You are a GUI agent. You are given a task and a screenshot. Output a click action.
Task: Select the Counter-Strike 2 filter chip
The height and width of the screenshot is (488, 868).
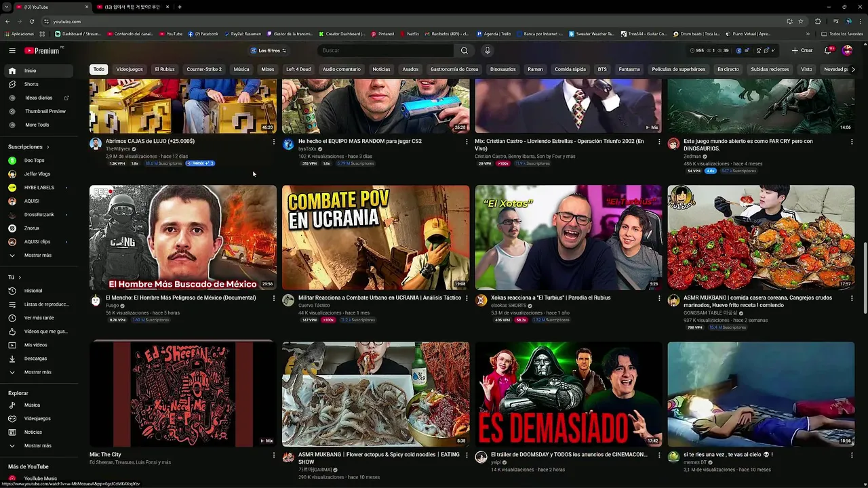(204, 69)
